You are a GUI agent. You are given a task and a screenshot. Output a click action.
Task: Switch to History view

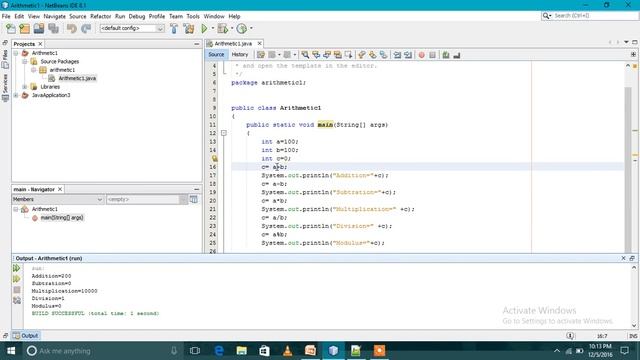pos(240,55)
